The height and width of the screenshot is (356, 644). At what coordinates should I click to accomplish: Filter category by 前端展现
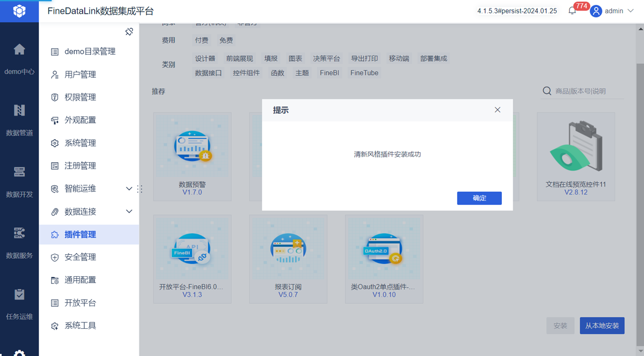coord(240,58)
